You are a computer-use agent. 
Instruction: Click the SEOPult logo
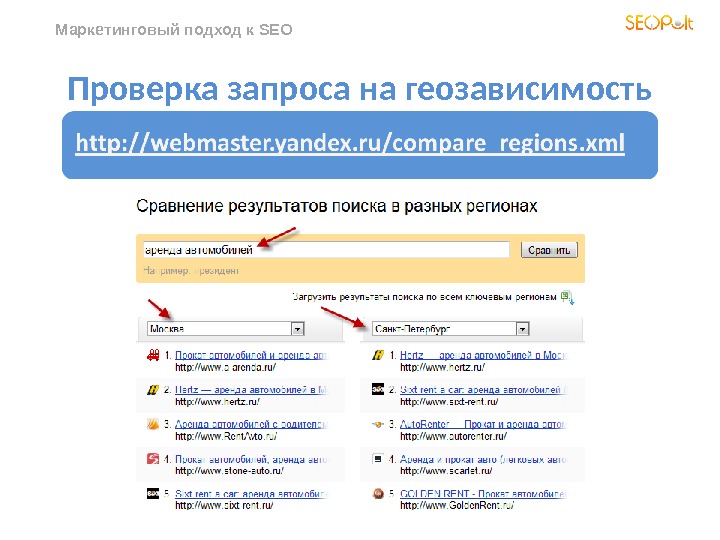pos(659,22)
